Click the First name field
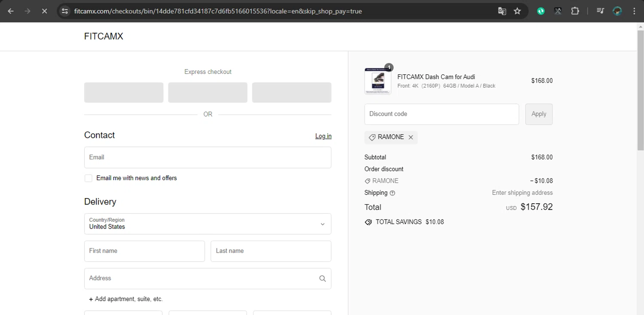The width and height of the screenshot is (644, 315). click(x=144, y=251)
